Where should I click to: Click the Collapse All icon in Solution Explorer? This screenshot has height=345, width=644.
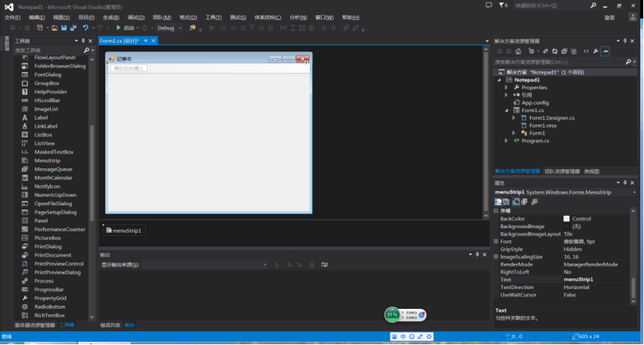[x=564, y=51]
